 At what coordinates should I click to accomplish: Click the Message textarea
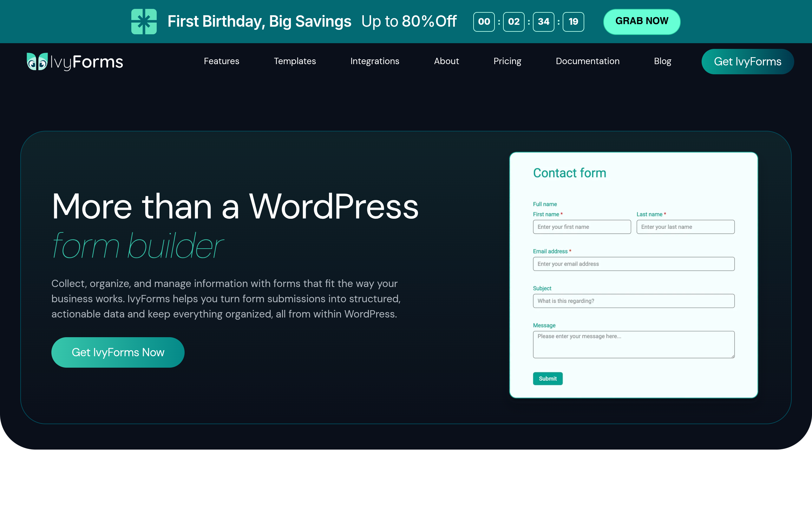(x=633, y=344)
